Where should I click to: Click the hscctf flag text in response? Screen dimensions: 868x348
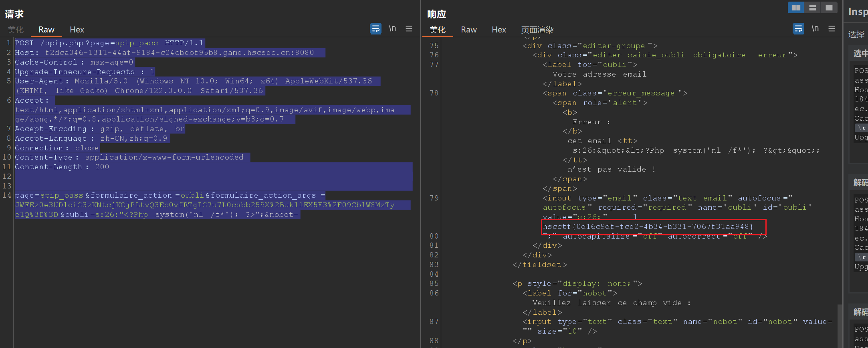click(x=648, y=227)
